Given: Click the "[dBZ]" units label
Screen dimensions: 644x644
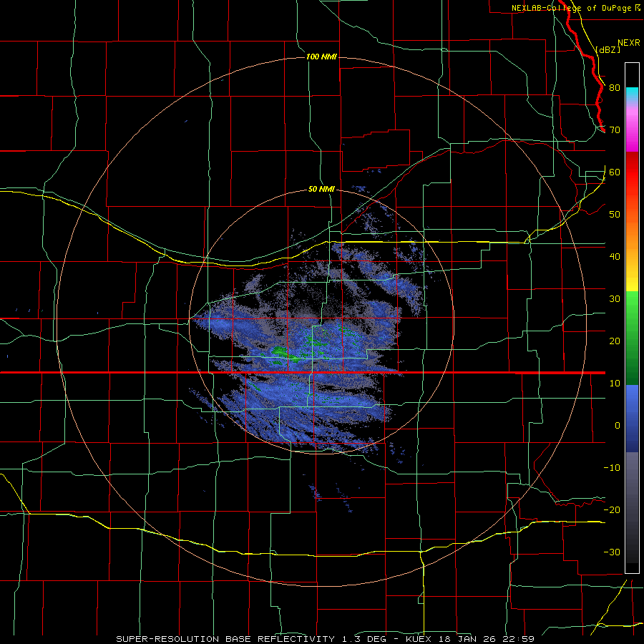Looking at the screenshot, I should (608, 49).
